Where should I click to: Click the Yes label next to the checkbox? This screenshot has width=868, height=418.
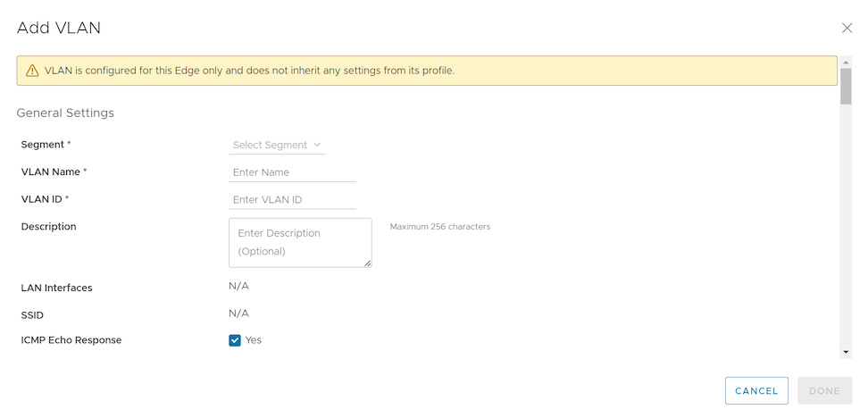[x=254, y=340]
